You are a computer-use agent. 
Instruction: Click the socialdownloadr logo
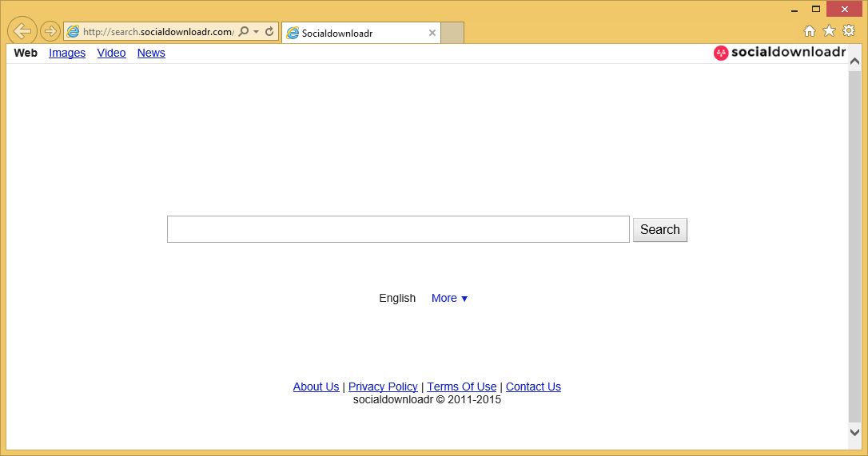point(779,53)
